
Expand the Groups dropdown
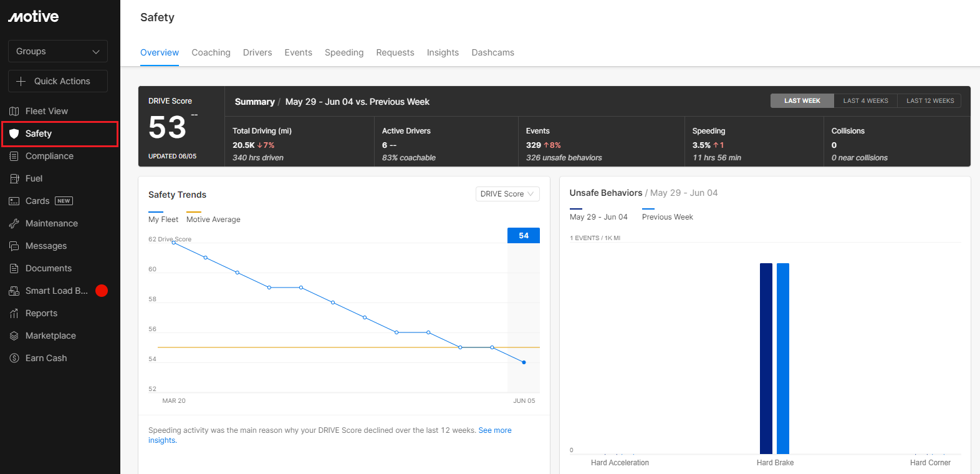pos(58,51)
